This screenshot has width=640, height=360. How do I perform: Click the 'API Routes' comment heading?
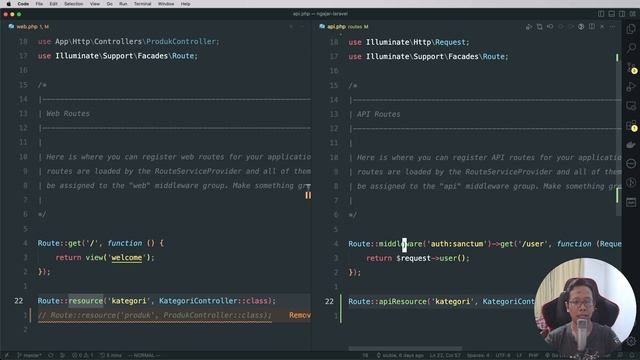[x=378, y=115]
